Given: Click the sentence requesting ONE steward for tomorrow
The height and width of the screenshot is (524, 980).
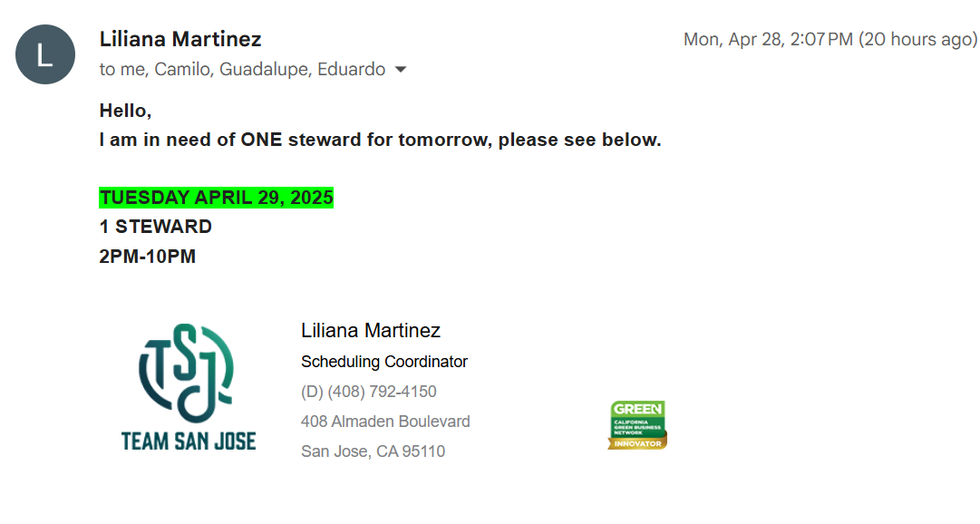Looking at the screenshot, I should 380,141.
